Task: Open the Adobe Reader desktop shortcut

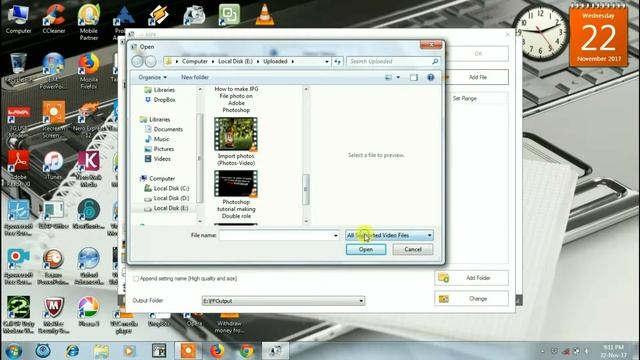Action: tap(18, 169)
